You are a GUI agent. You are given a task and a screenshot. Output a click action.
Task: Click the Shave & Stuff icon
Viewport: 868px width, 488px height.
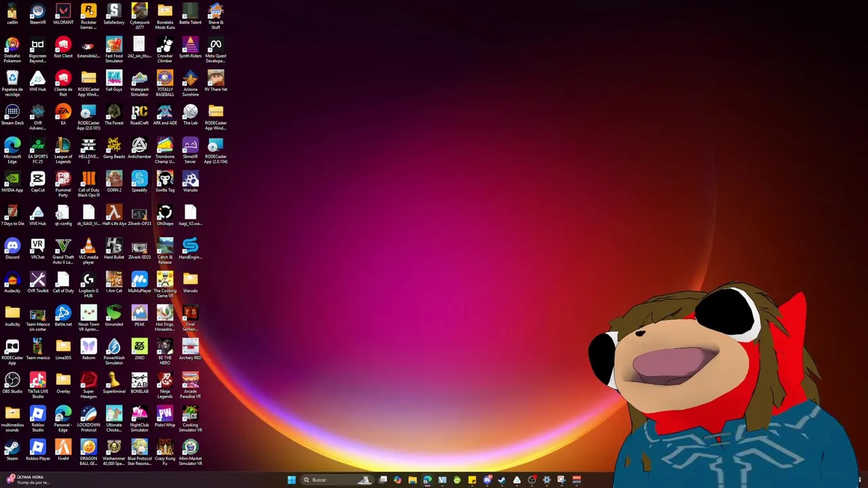tap(216, 16)
